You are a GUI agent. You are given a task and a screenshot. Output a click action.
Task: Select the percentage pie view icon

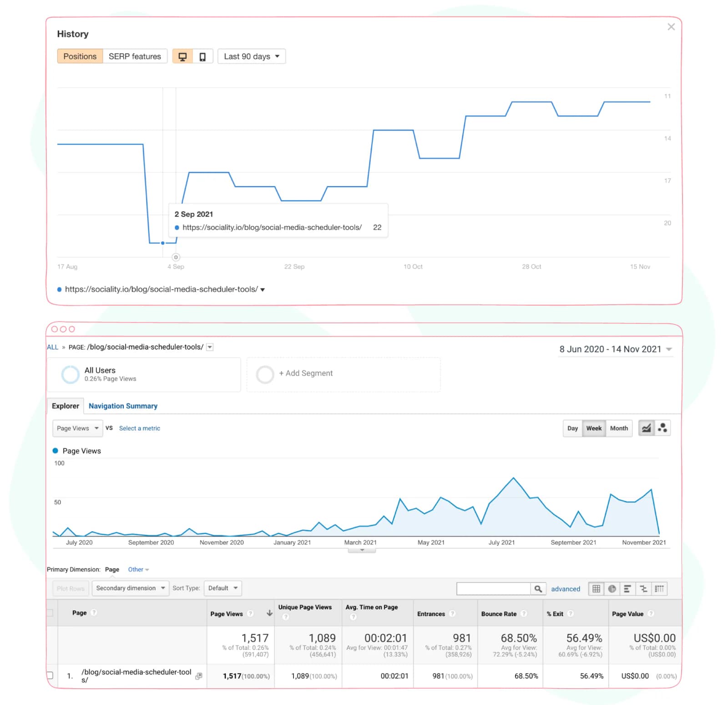612,589
